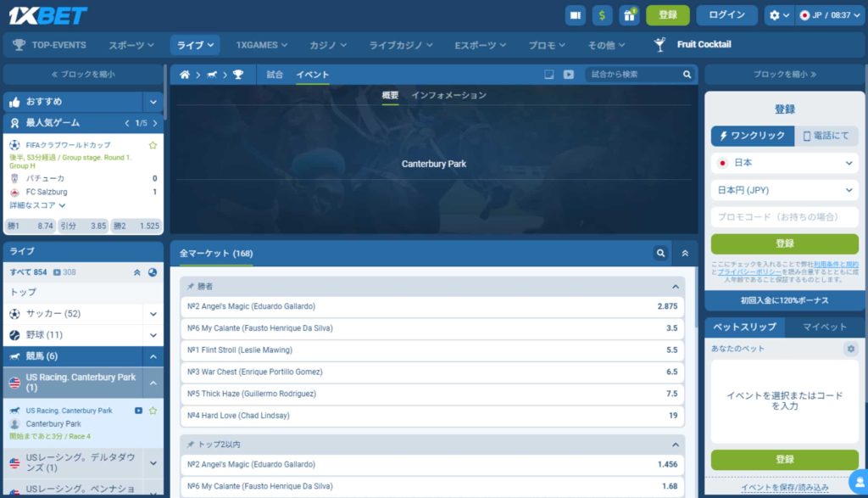Go to previous 最人気ゲーム slide
The image size is (868, 498).
pos(127,123)
